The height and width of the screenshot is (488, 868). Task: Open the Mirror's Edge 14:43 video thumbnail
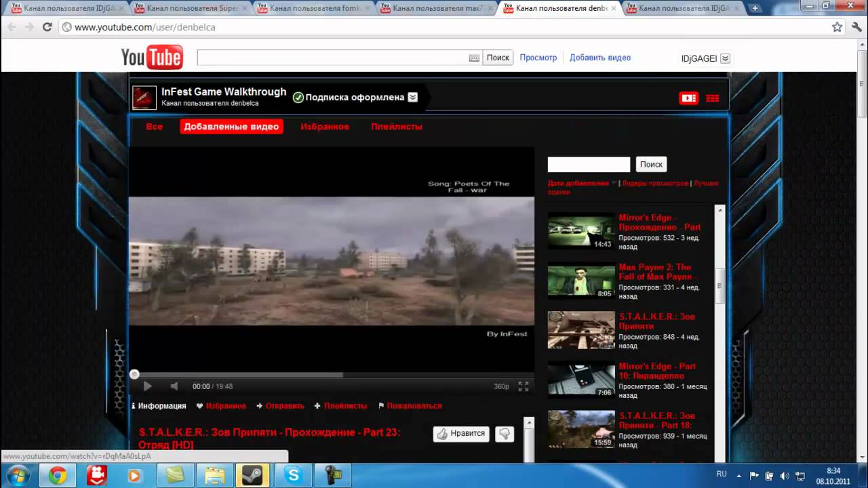coord(581,231)
